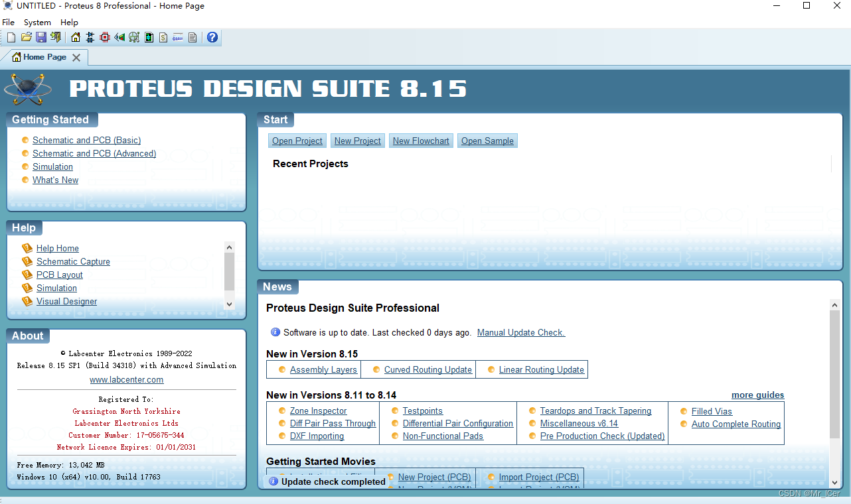This screenshot has height=504, width=851.
Task: Visit the www.labcenter.com link
Action: point(127,380)
